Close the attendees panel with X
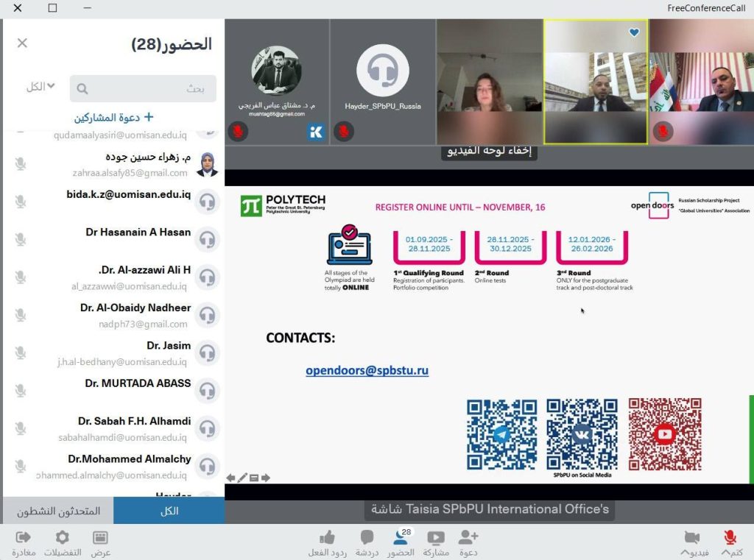Image resolution: width=754 pixels, height=560 pixels. point(22,43)
